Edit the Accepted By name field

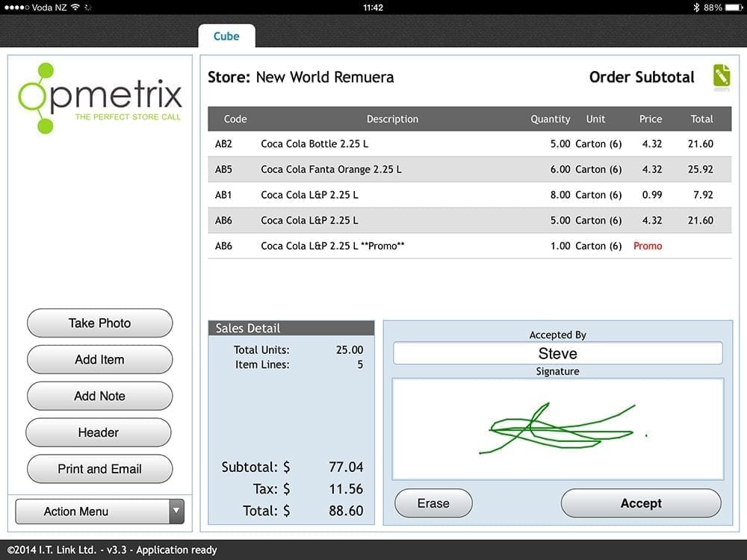click(557, 353)
